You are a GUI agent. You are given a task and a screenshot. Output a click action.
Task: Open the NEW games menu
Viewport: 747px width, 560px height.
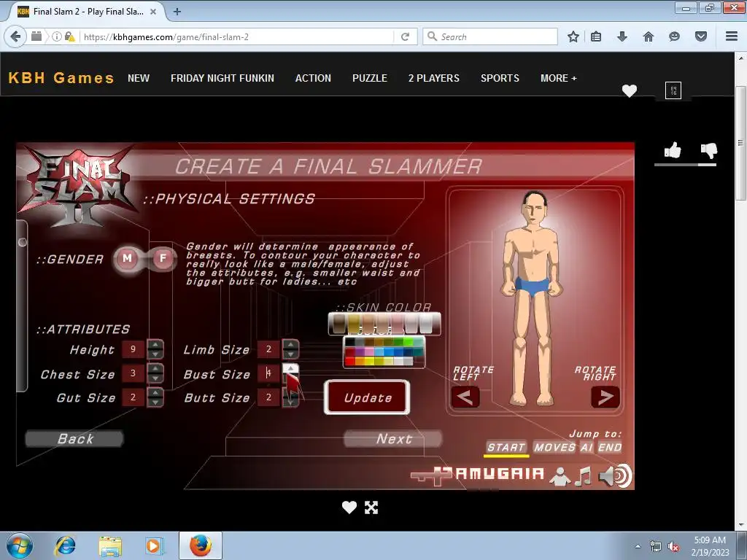pos(139,78)
